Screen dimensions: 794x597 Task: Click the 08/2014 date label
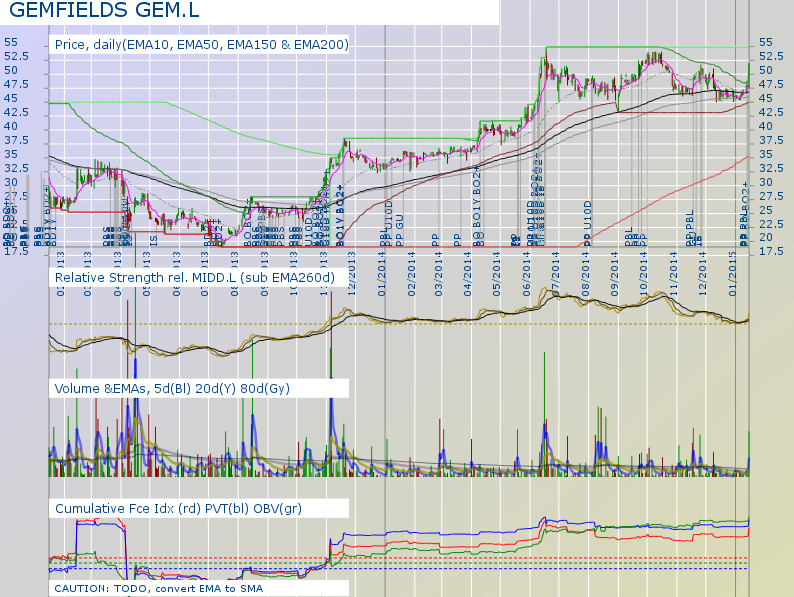pyautogui.click(x=585, y=274)
